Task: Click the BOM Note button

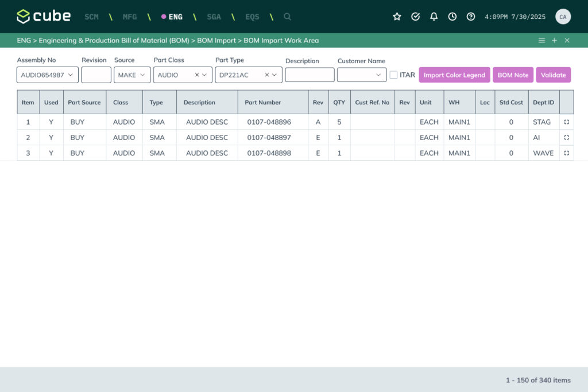Action: click(x=513, y=75)
